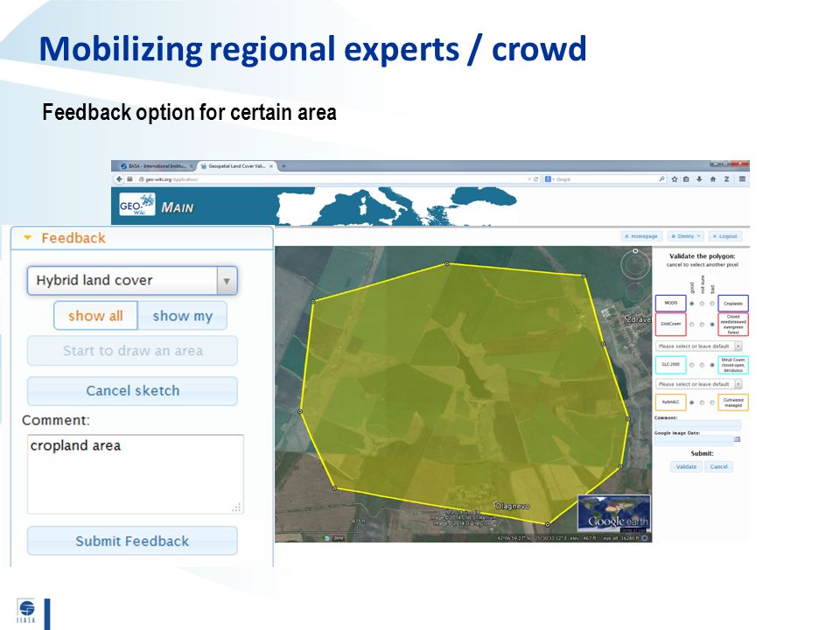Click the IIASA logo

point(25,612)
